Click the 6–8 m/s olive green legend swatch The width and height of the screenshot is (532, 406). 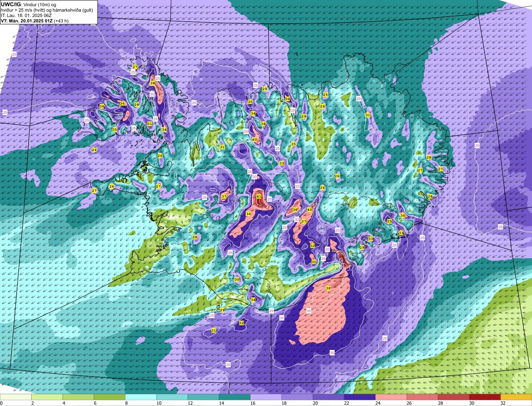click(x=109, y=397)
